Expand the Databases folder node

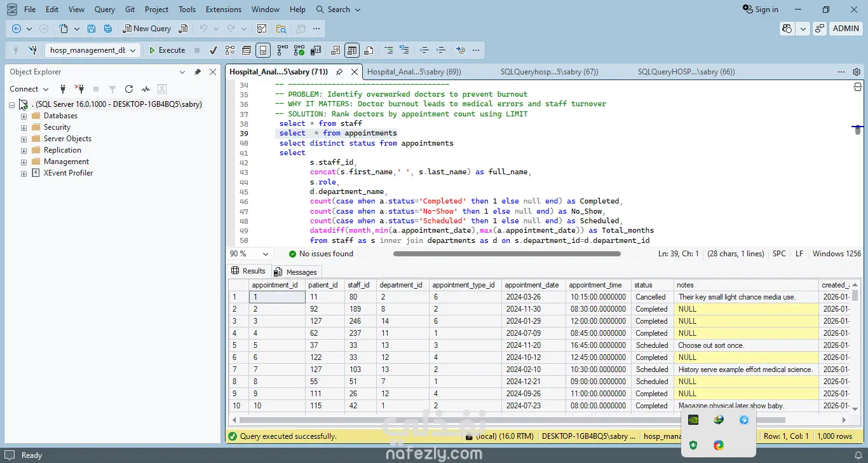(x=24, y=116)
